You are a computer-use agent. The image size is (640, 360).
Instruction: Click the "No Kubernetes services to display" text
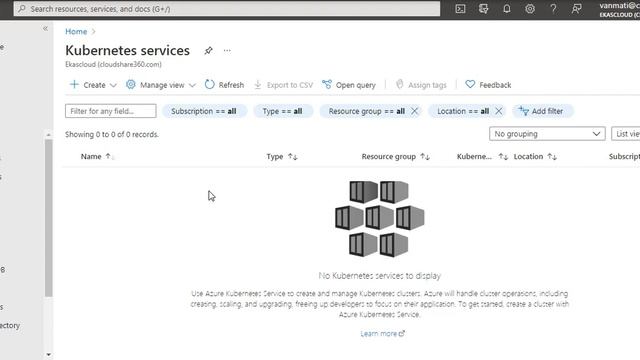(x=380, y=276)
